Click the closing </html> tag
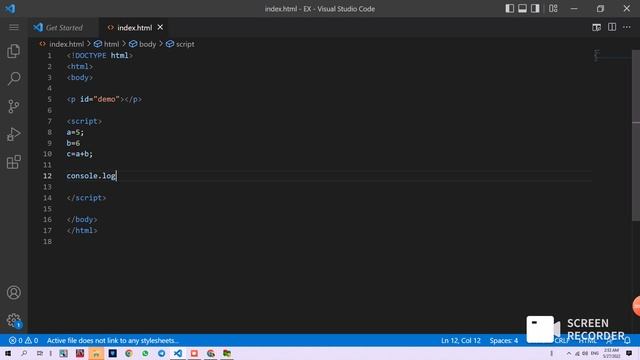 pyautogui.click(x=82, y=230)
